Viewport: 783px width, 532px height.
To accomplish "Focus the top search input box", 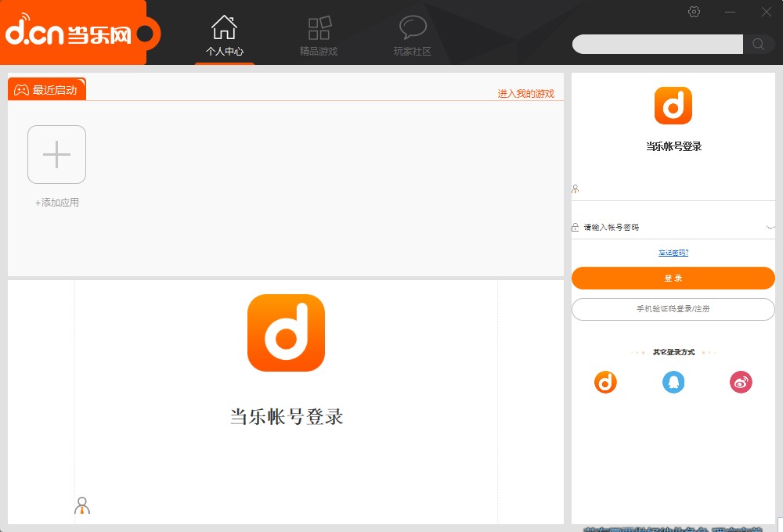I will [658, 44].
